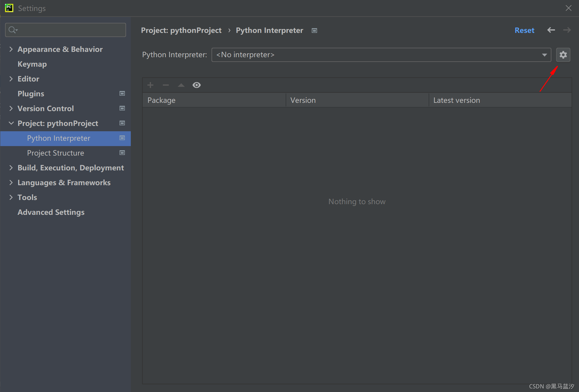The width and height of the screenshot is (579, 392).
Task: Open the Keymap settings page
Action: (x=32, y=64)
